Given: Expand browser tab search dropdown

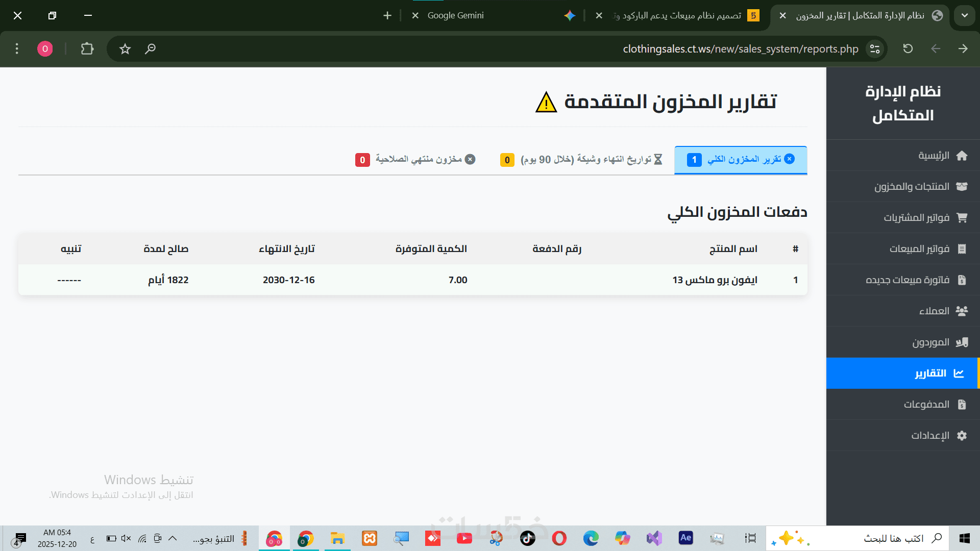Looking at the screenshot, I should click(964, 15).
